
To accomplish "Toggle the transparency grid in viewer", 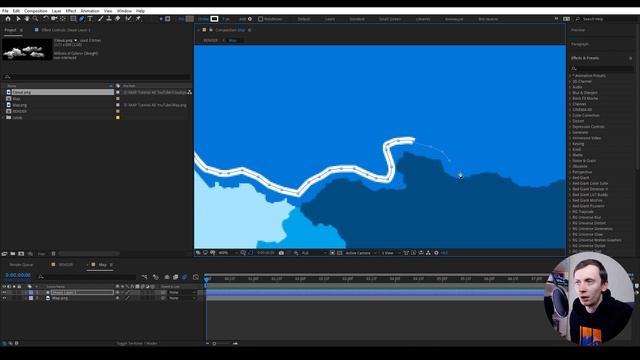I will coord(340,253).
